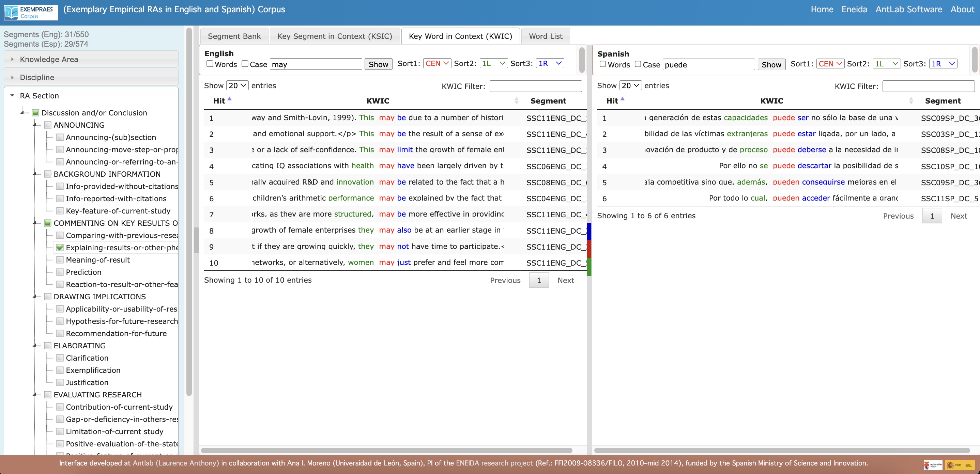
Task: Sort English table by Hit column arrow
Action: click(229, 99)
